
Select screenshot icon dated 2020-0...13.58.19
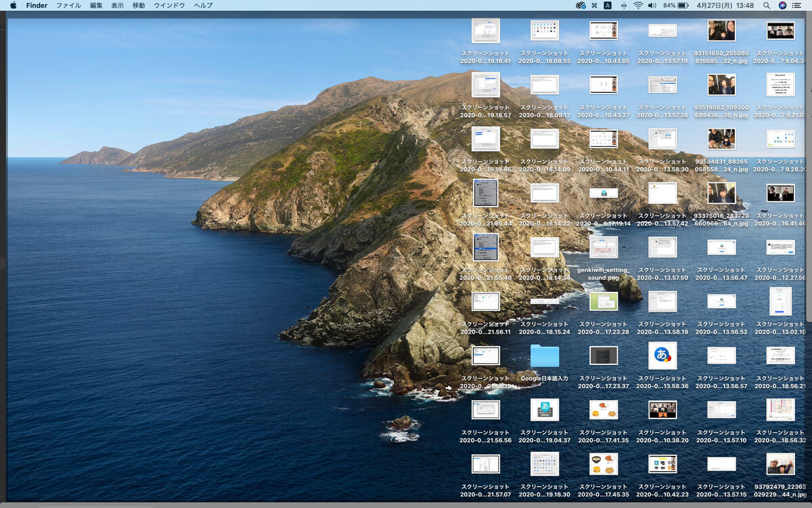click(x=662, y=301)
